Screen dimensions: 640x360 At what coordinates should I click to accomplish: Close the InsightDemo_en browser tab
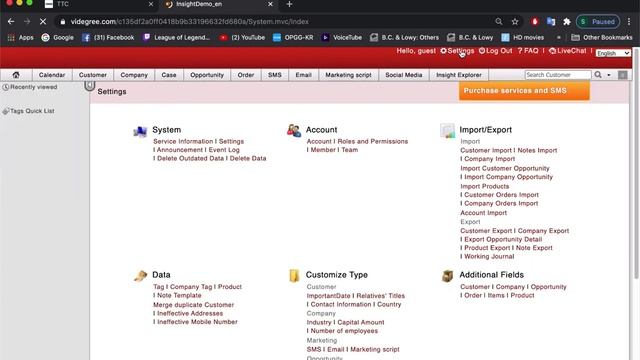coord(270,4)
